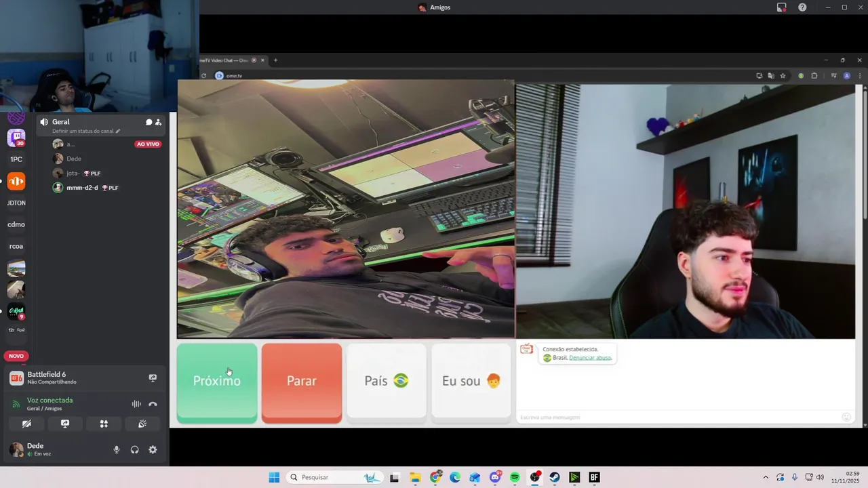
Task: Click the green Próximo button
Action: pyautogui.click(x=217, y=384)
